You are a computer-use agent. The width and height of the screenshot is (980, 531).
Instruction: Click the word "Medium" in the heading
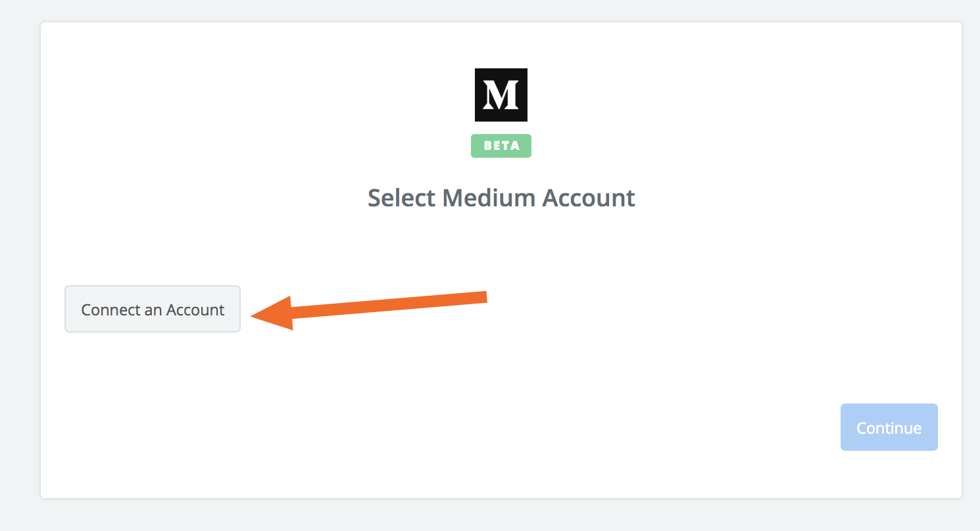(x=489, y=198)
